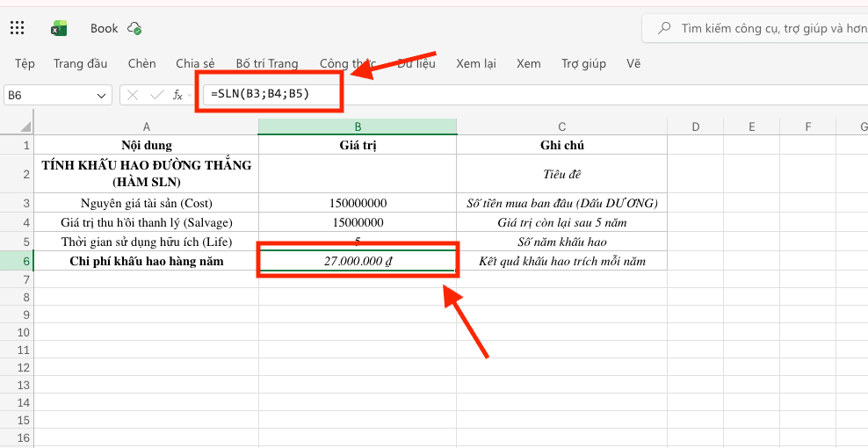868x448 pixels.
Task: Click the Excel app logo icon
Action: click(x=59, y=28)
